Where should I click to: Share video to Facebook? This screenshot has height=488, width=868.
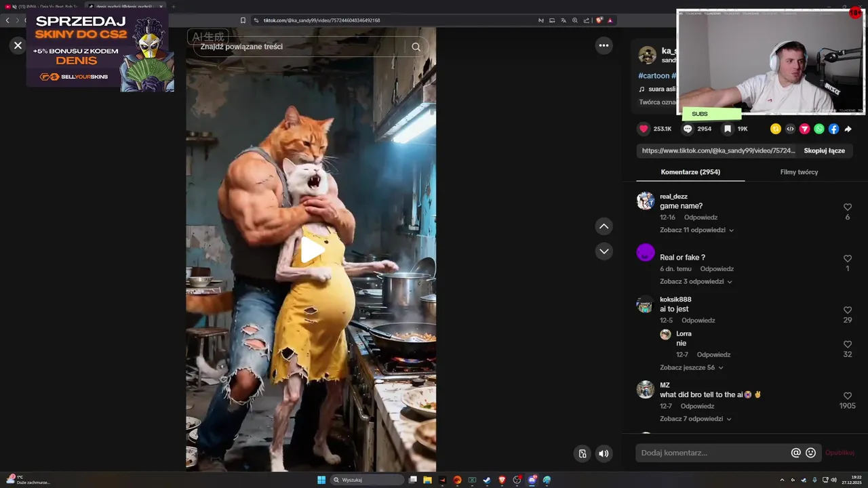point(833,129)
